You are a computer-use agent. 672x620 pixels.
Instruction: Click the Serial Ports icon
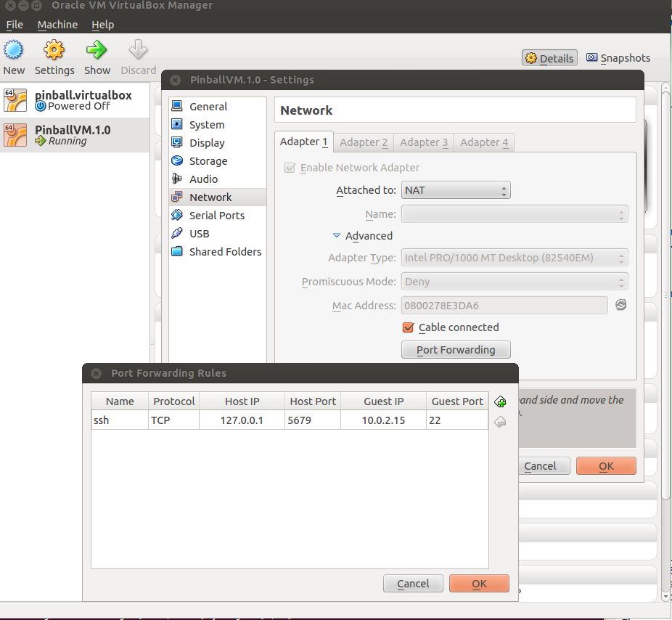[x=177, y=215]
